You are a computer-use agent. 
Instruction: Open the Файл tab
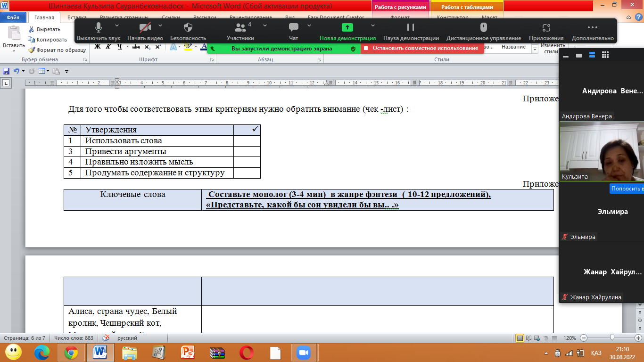tap(13, 17)
